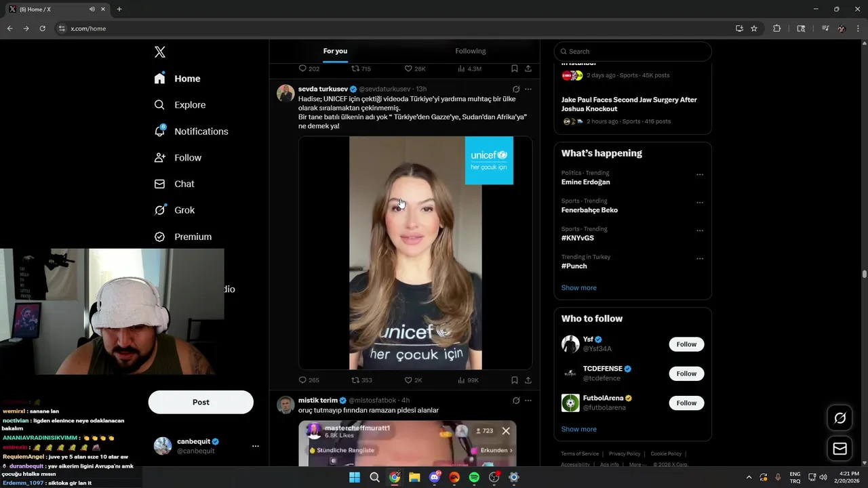Share sevda turkusev's post
868x488 pixels.
(x=528, y=380)
